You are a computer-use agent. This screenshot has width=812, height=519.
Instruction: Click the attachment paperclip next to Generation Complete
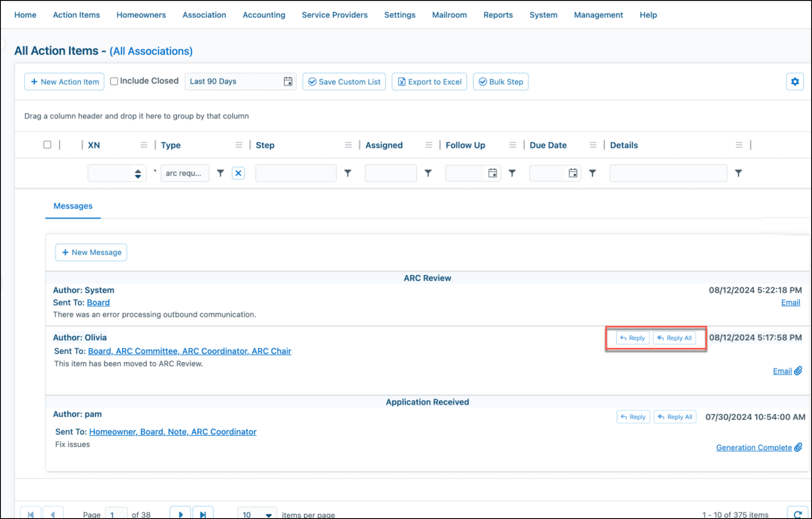[x=799, y=447]
